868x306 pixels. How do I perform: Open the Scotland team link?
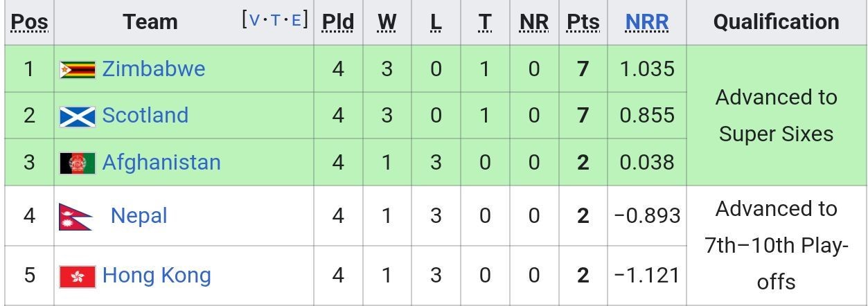tap(145, 115)
